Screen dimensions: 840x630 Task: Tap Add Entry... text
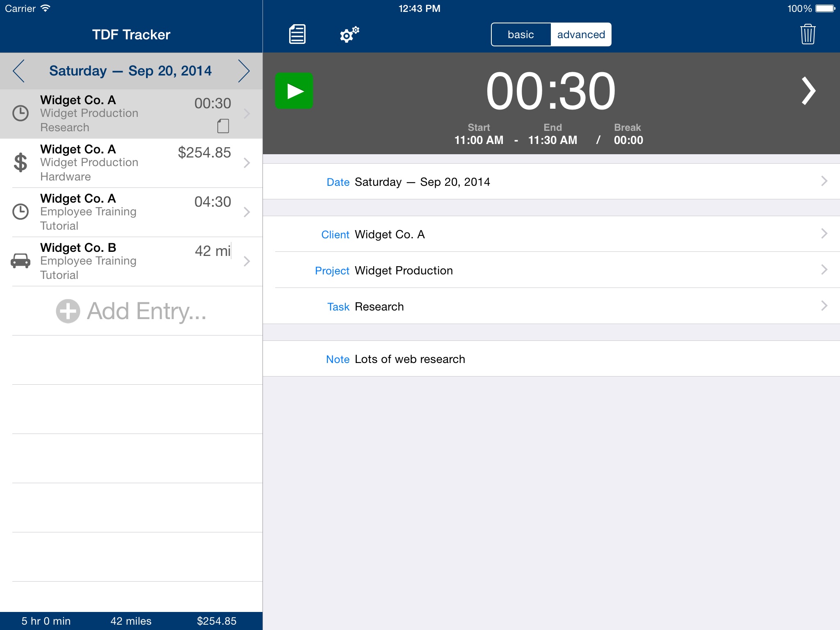click(x=147, y=311)
